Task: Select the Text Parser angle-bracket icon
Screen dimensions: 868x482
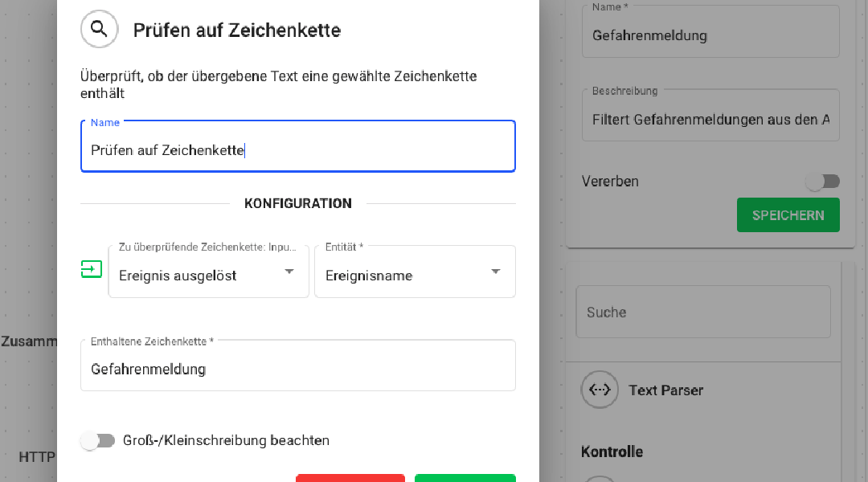Action: tap(600, 390)
